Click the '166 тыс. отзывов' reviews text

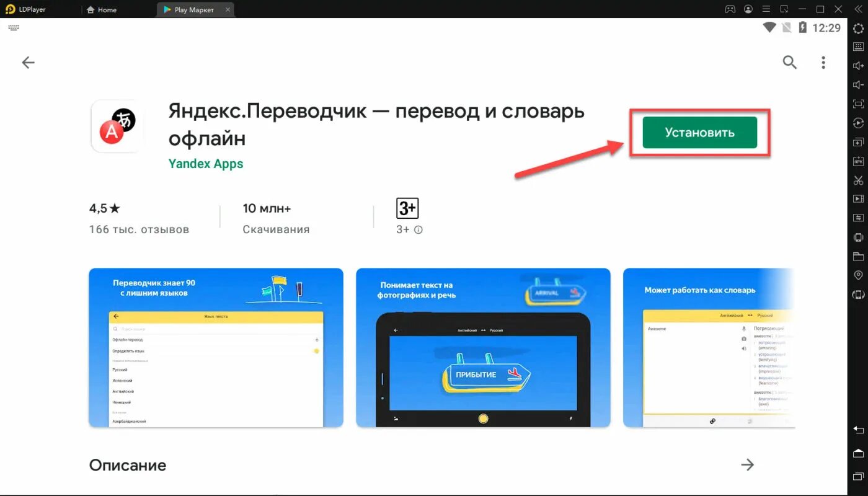click(139, 229)
